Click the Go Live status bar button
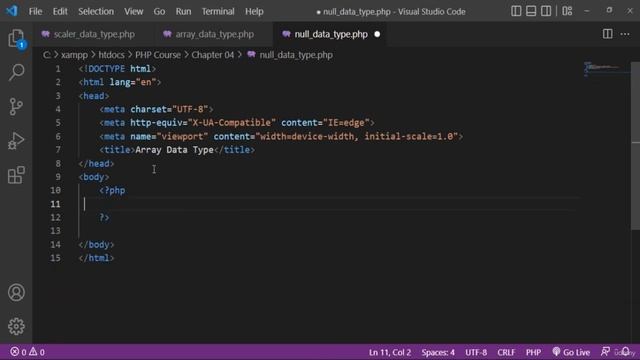 click(x=571, y=352)
